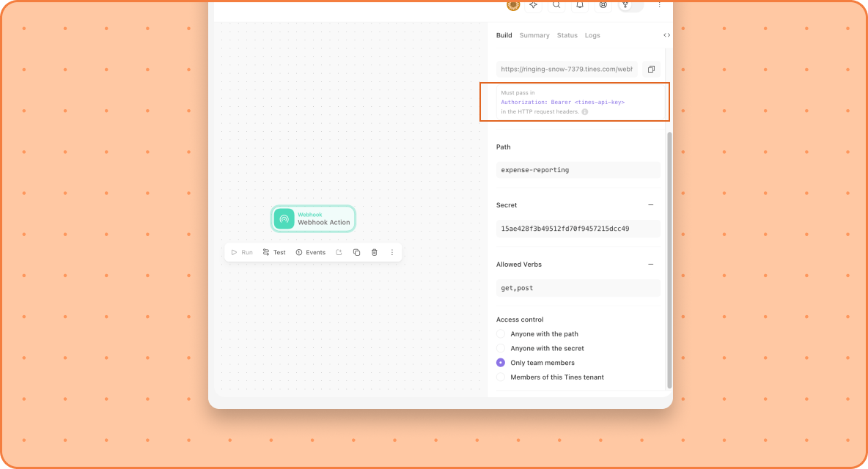Switch to the Logs tab
868x469 pixels.
point(592,35)
